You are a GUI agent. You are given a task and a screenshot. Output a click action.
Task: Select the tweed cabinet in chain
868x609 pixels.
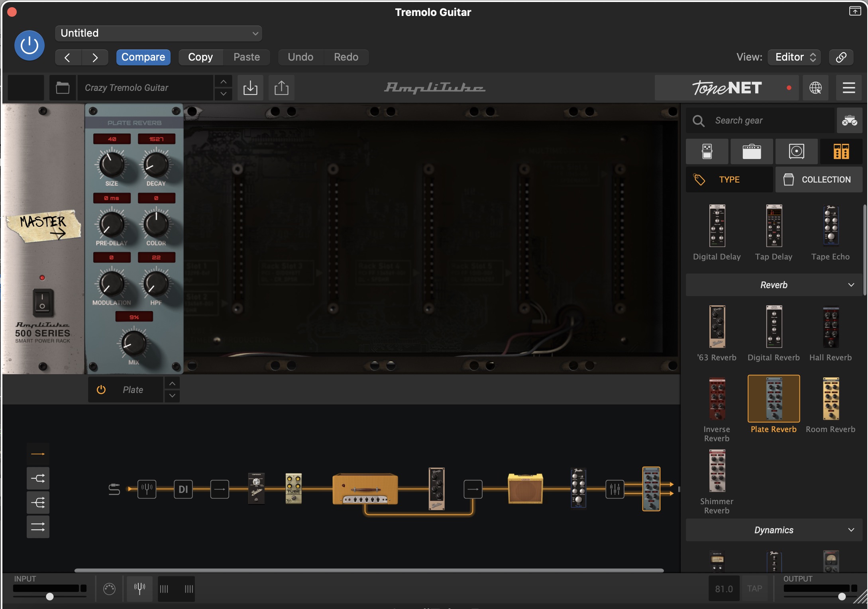tap(525, 489)
